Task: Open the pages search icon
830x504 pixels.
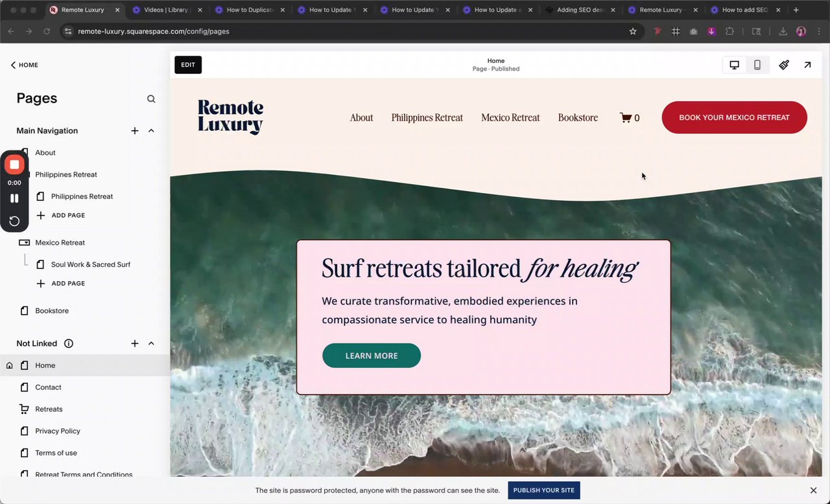Action: tap(151, 99)
